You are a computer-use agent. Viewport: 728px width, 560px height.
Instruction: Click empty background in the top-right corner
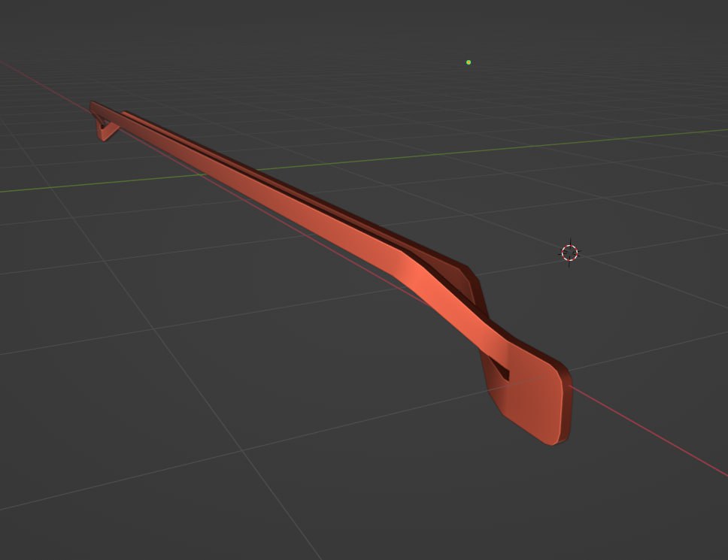point(677,30)
